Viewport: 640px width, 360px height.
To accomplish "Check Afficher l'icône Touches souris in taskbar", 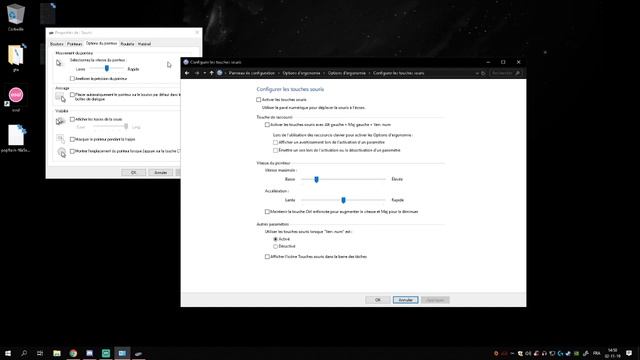I will 267,257.
